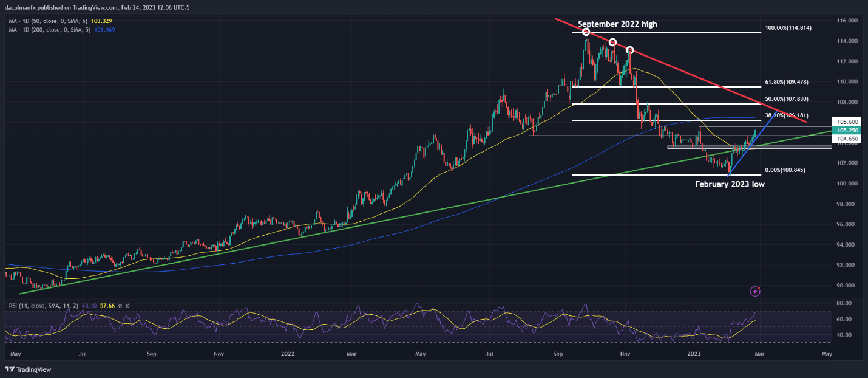Click the current price label 105.250
This screenshot has height=378, width=868.
coord(846,131)
